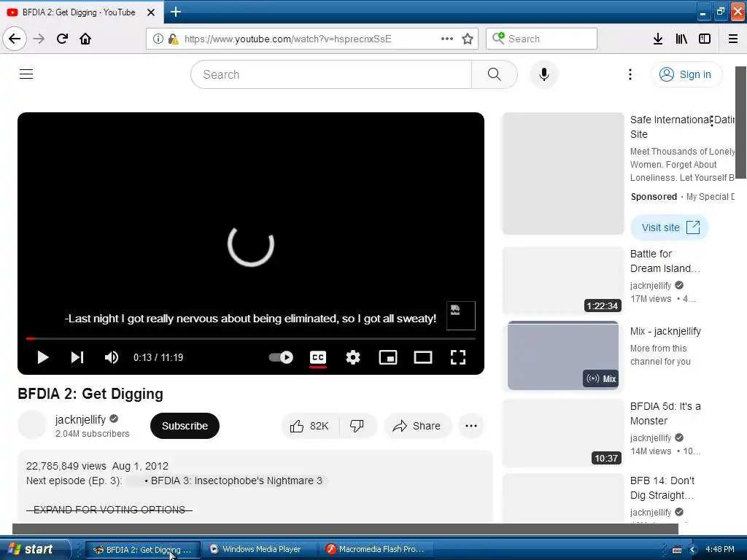Open the player settings gear

[x=353, y=357]
